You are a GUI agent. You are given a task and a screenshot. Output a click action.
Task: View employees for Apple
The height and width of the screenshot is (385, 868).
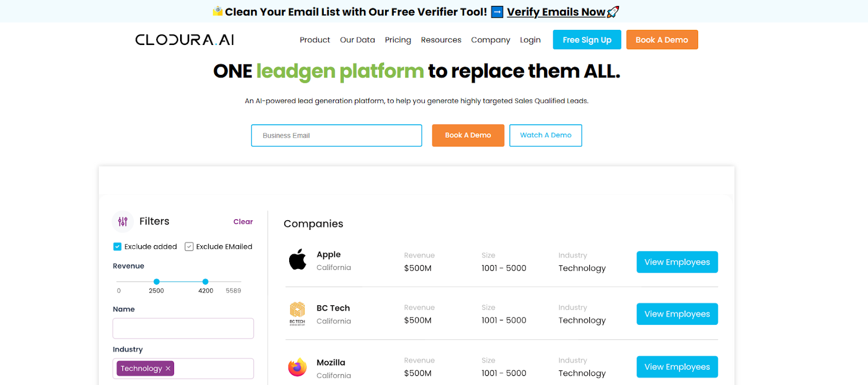click(x=677, y=262)
